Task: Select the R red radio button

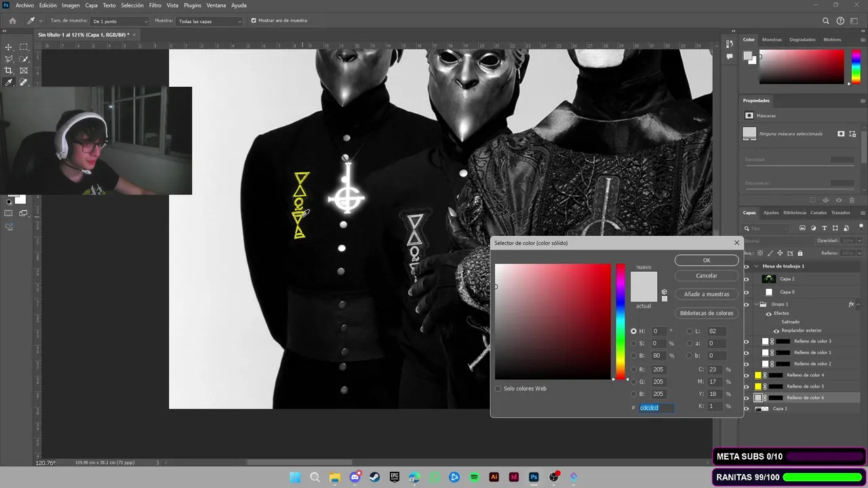Action: (x=634, y=369)
